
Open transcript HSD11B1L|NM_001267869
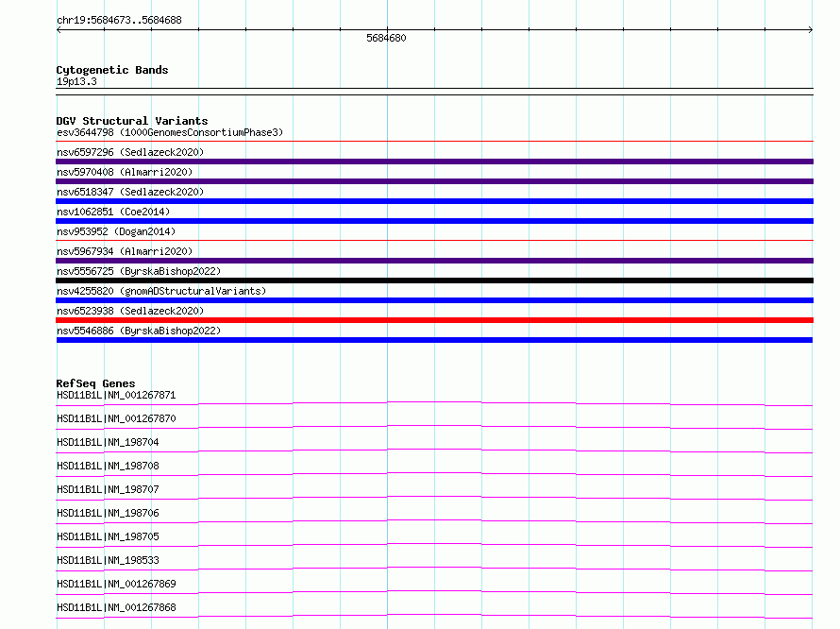pyautogui.click(x=116, y=584)
